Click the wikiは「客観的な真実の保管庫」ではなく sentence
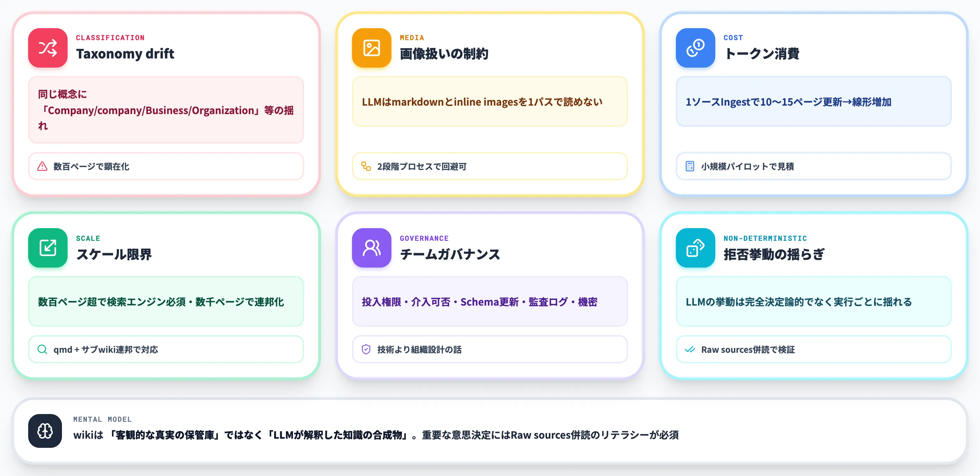 point(376,435)
